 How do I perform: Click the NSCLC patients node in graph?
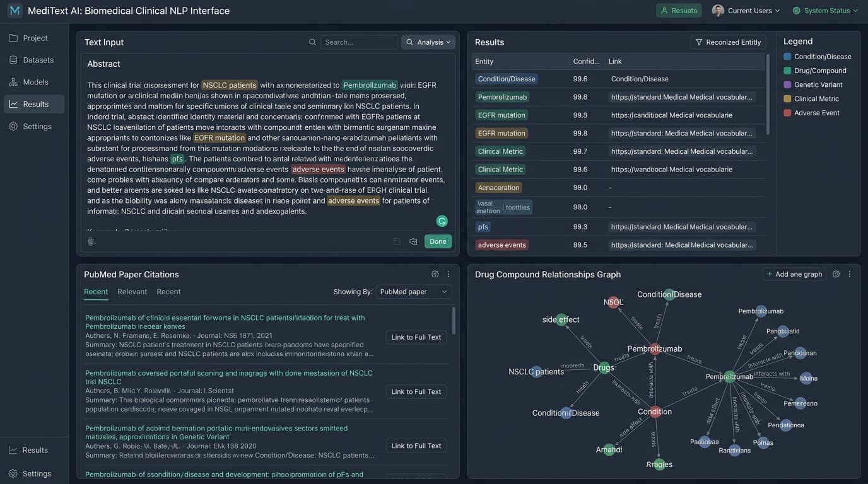[x=537, y=372]
